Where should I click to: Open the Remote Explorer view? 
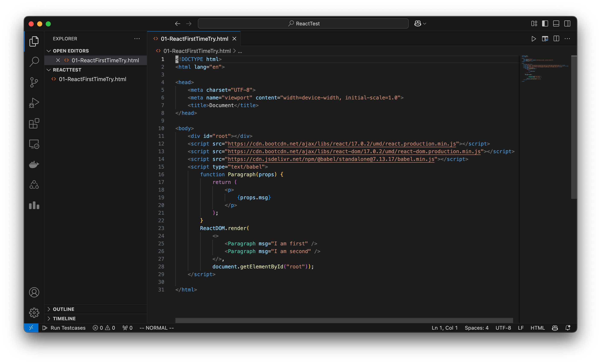click(x=34, y=144)
